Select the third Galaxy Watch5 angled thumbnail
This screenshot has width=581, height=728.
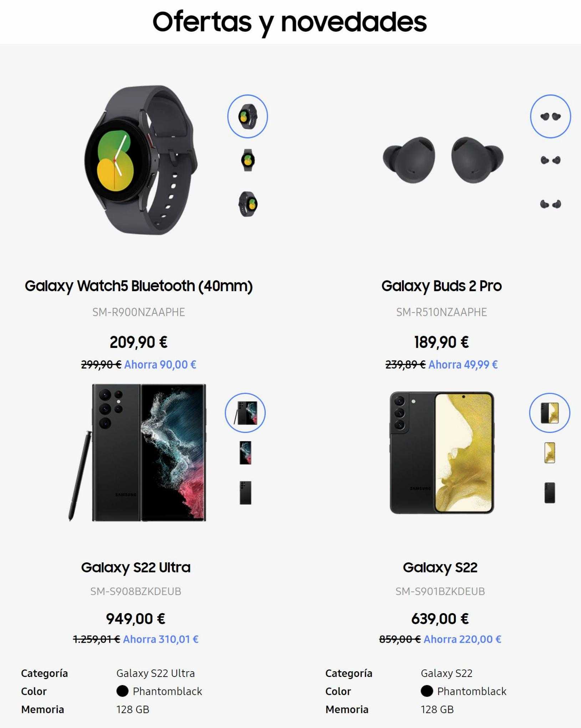tap(248, 204)
